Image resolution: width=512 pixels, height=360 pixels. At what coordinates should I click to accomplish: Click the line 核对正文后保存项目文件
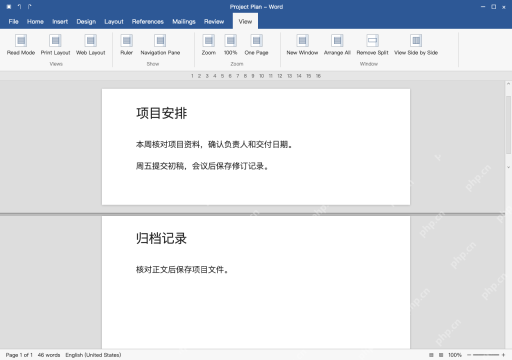(x=182, y=269)
